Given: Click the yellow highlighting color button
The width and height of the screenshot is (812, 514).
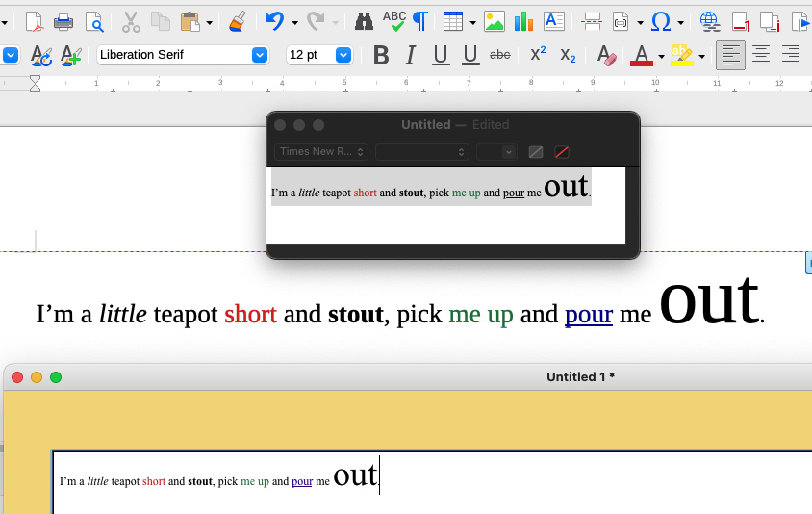Looking at the screenshot, I should coord(682,56).
